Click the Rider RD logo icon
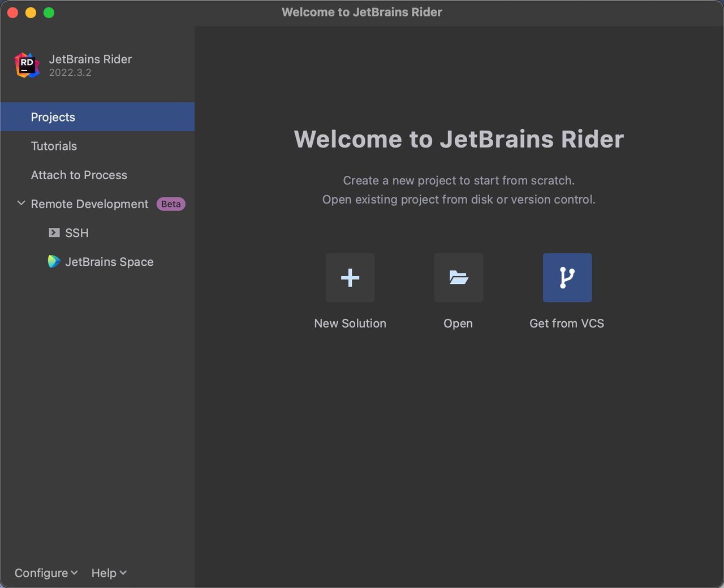724x588 pixels. (27, 65)
